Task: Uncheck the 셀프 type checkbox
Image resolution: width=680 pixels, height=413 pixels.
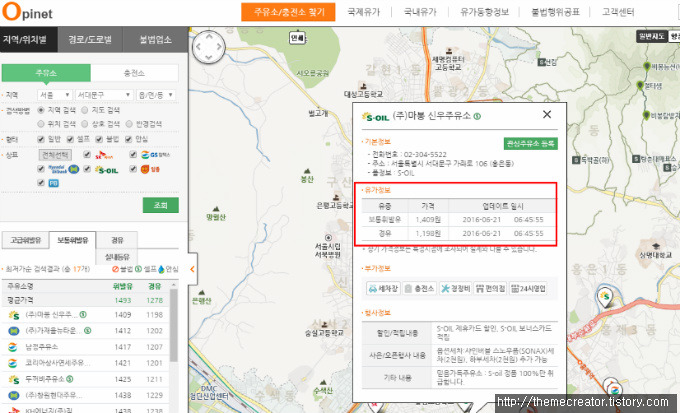Action: click(70, 139)
